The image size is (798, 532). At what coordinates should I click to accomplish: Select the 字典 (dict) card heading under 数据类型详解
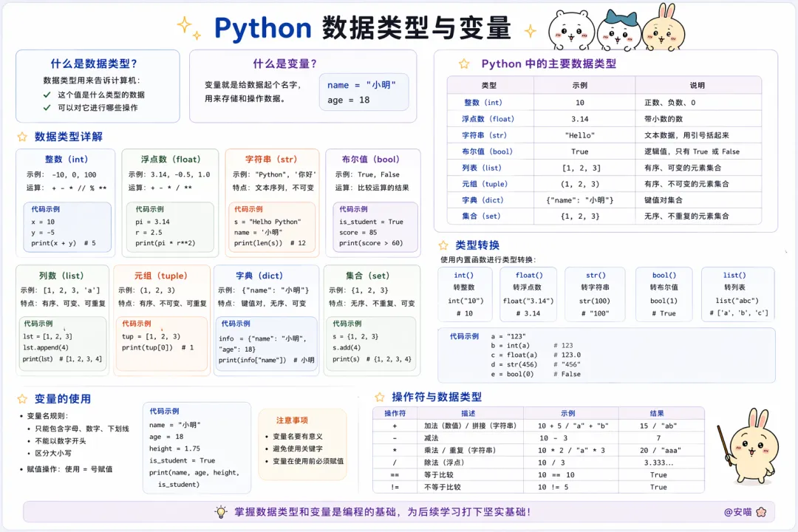click(259, 276)
